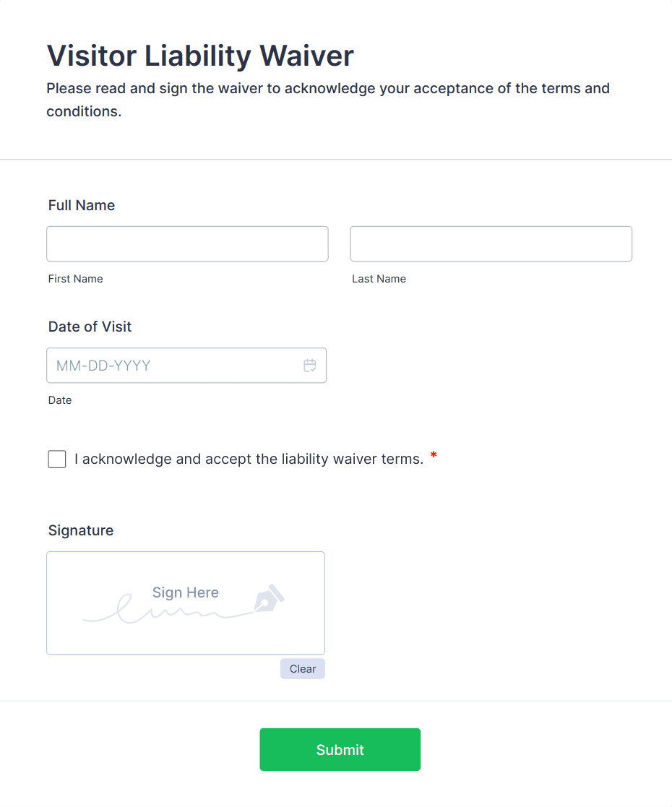Clear the signature with the Clear button
The height and width of the screenshot is (807, 672).
pyautogui.click(x=302, y=669)
